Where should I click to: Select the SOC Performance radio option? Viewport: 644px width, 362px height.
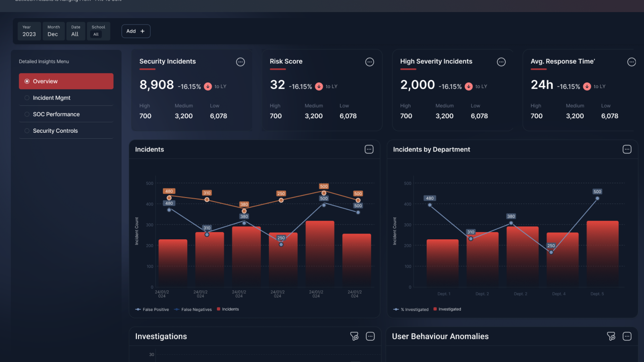(27, 114)
